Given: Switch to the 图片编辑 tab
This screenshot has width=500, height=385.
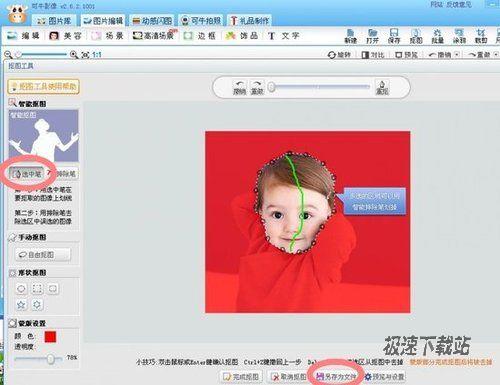Looking at the screenshot, I should pyautogui.click(x=103, y=21).
